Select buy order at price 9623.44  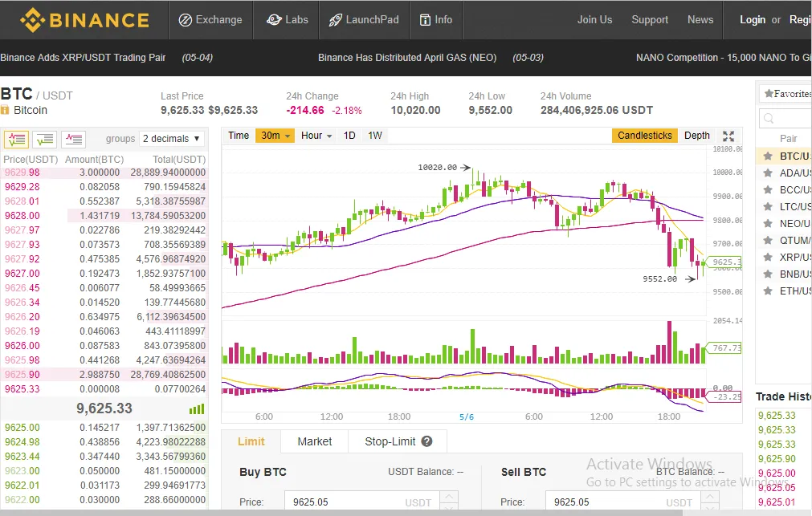click(x=104, y=457)
